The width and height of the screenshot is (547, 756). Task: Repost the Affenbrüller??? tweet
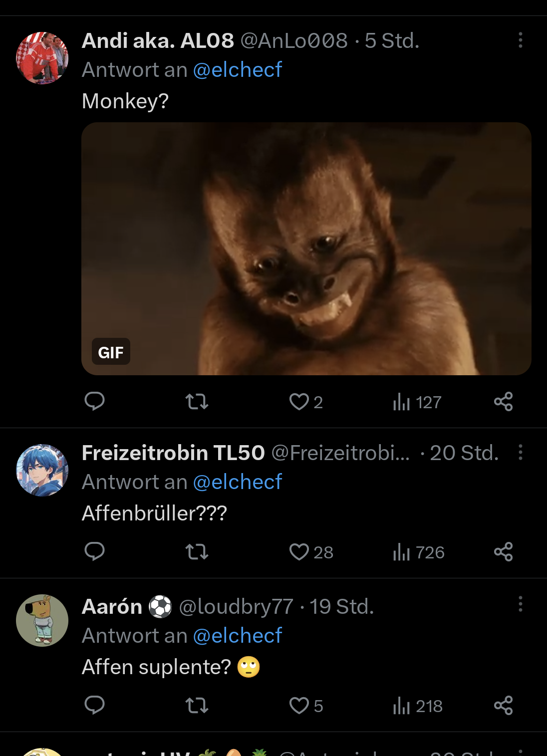point(197,552)
